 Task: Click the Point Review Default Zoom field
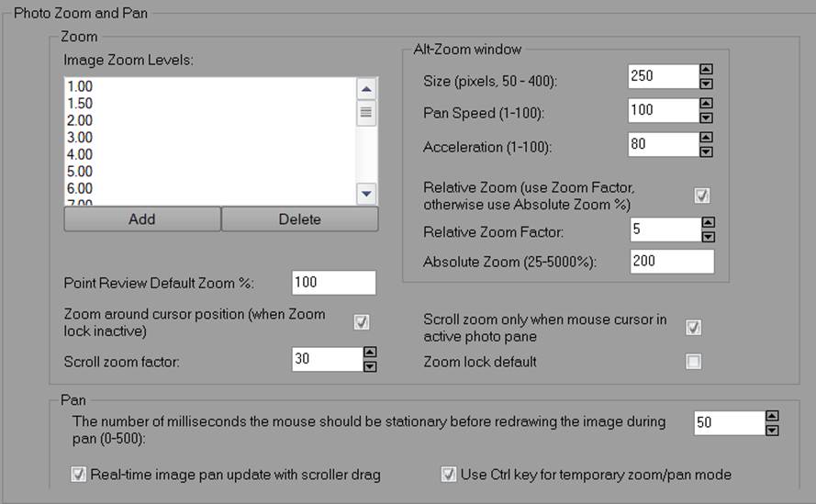[x=333, y=283]
